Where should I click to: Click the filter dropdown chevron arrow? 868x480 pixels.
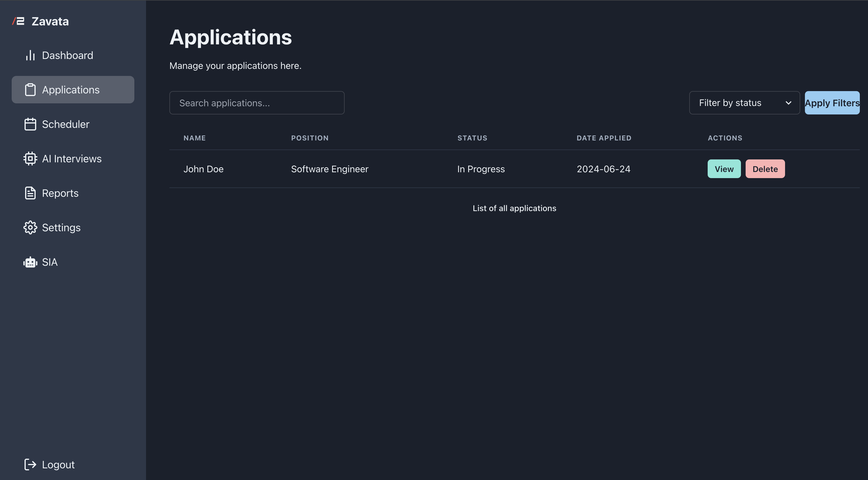[x=788, y=103]
